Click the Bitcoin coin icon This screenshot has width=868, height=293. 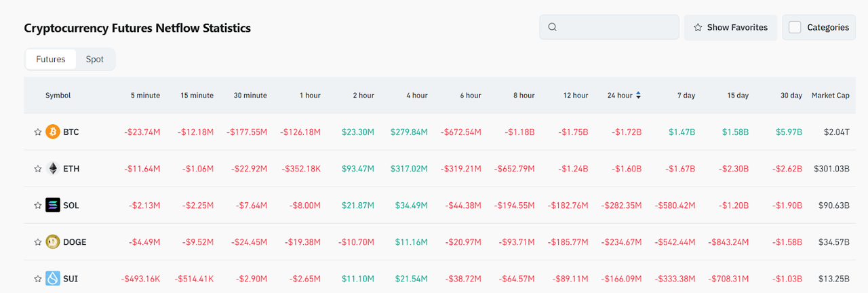pos(53,132)
